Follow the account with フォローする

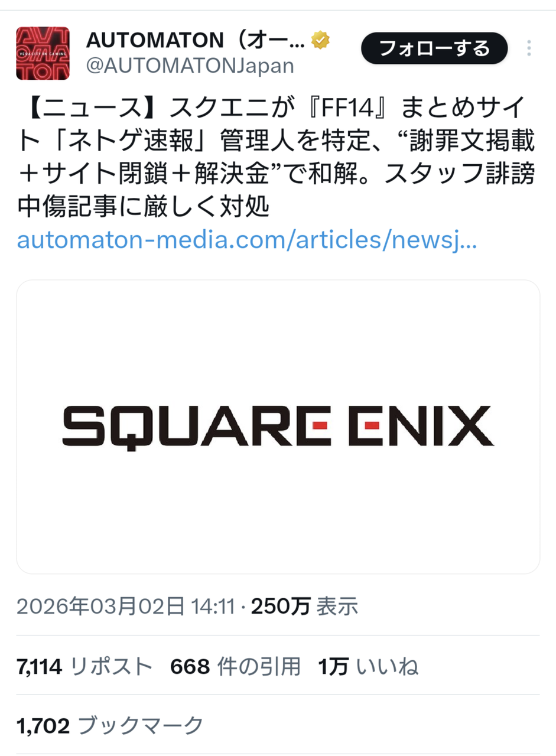point(434,48)
